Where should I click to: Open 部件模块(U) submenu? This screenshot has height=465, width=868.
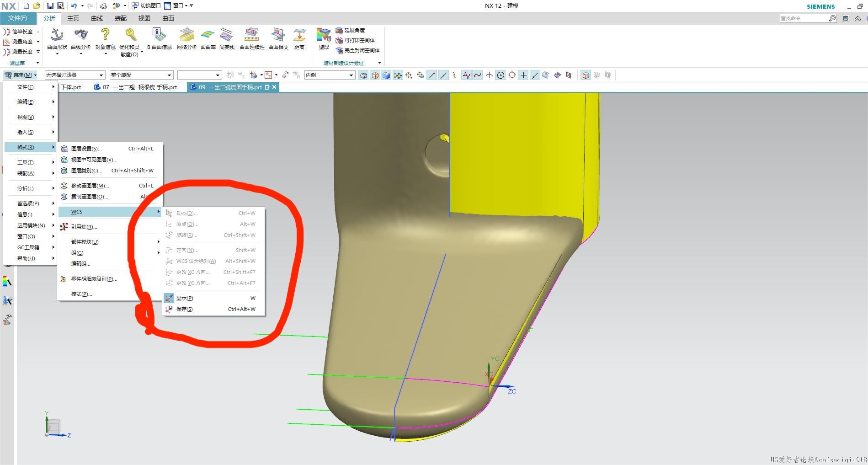[x=110, y=242]
